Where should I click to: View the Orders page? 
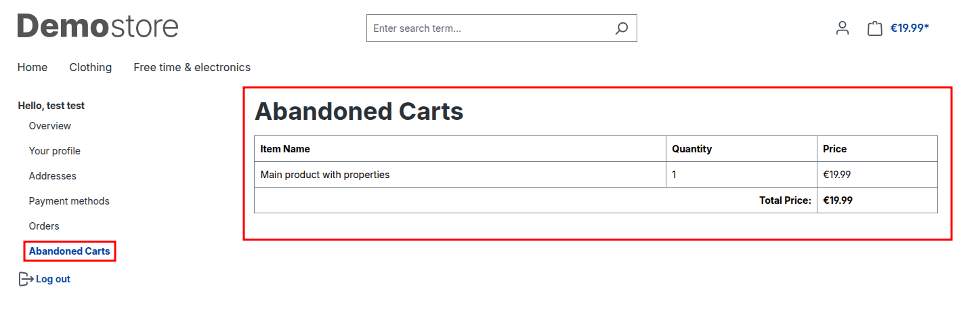pos(44,226)
